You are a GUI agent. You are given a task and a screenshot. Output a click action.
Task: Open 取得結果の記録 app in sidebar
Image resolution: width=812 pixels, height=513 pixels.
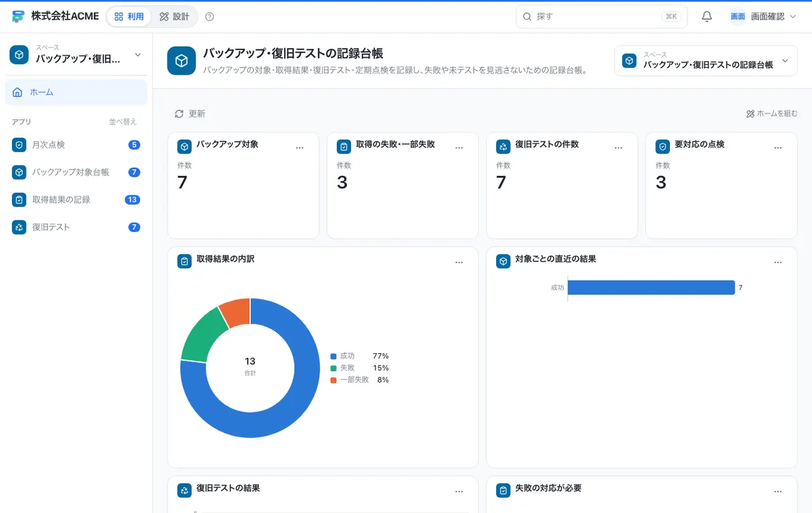click(x=76, y=200)
